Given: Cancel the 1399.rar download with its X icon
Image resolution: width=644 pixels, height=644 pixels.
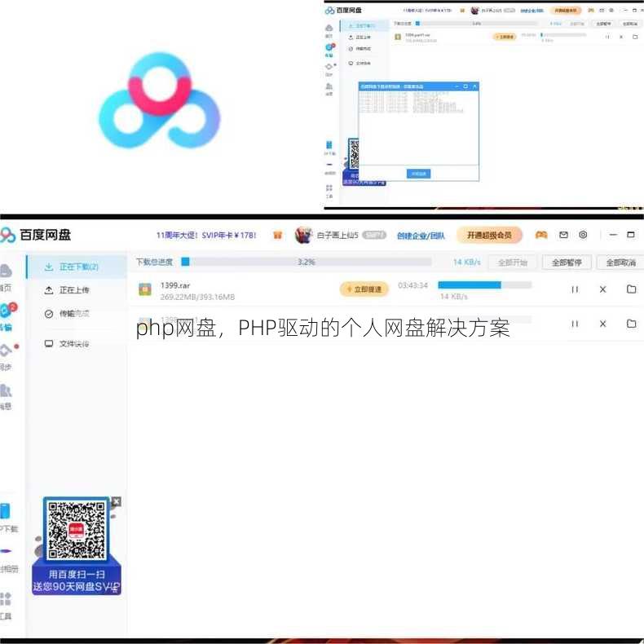Looking at the screenshot, I should pyautogui.click(x=602, y=289).
